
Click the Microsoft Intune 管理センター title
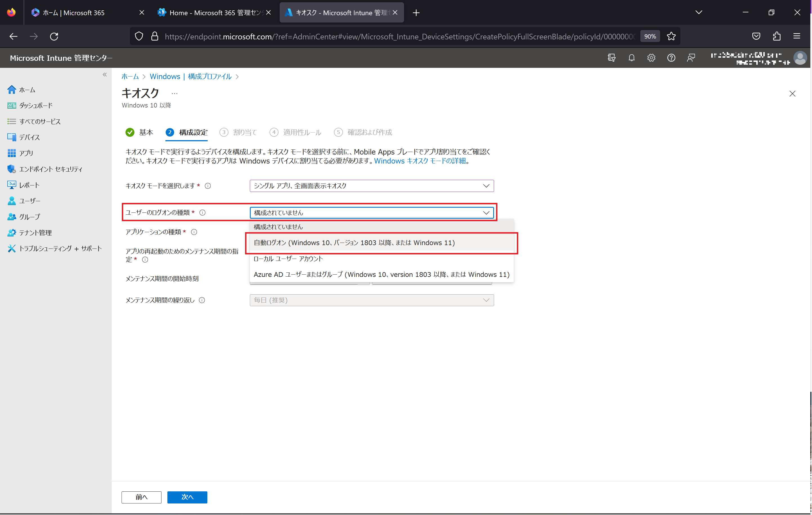click(x=61, y=58)
